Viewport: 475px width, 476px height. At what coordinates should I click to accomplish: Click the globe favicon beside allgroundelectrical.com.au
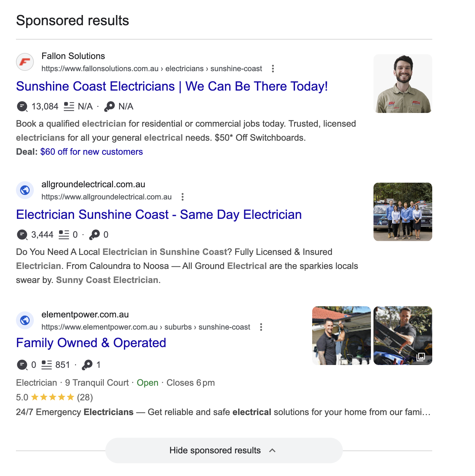click(x=25, y=190)
